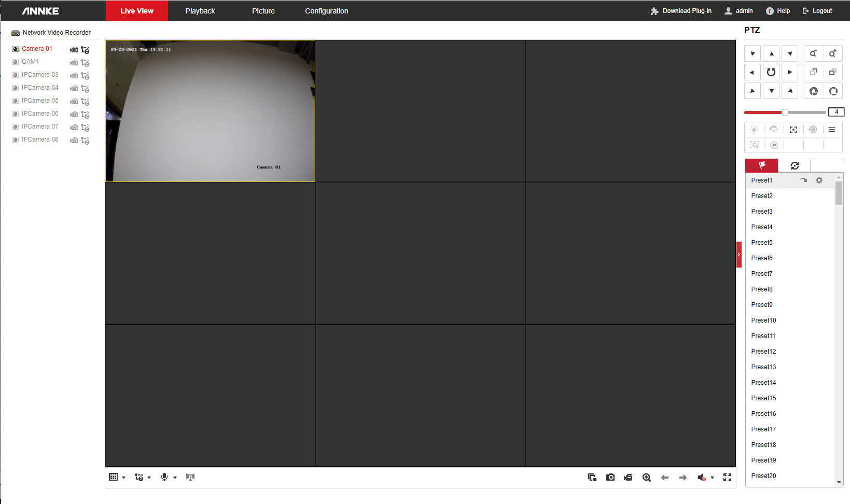
Task: Switch to the Playback tab
Action: (200, 11)
